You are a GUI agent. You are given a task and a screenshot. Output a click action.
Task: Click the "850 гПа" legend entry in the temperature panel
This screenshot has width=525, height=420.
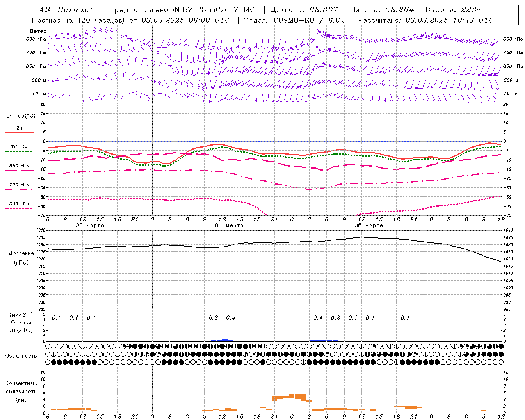click(x=19, y=166)
